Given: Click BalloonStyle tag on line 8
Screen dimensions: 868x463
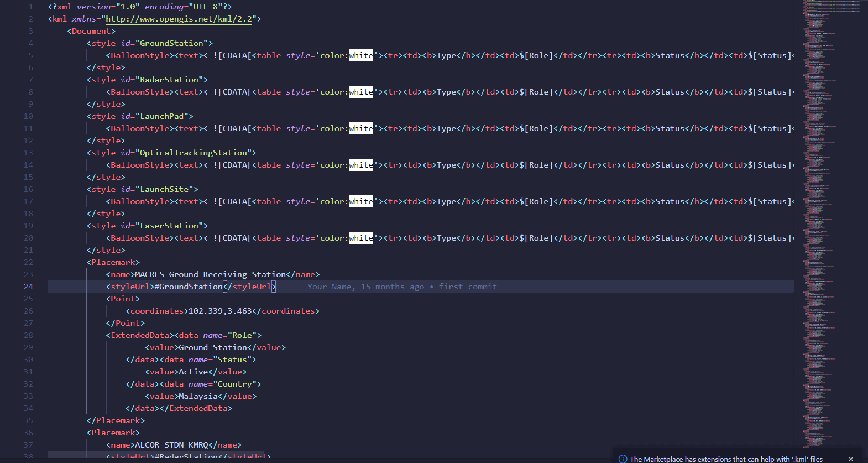Looking at the screenshot, I should point(140,92).
